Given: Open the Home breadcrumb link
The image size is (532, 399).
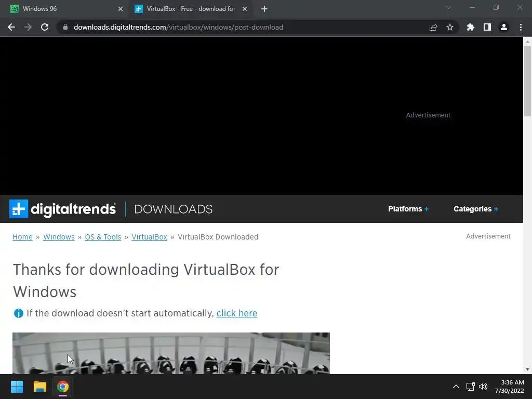Looking at the screenshot, I should [x=22, y=237].
